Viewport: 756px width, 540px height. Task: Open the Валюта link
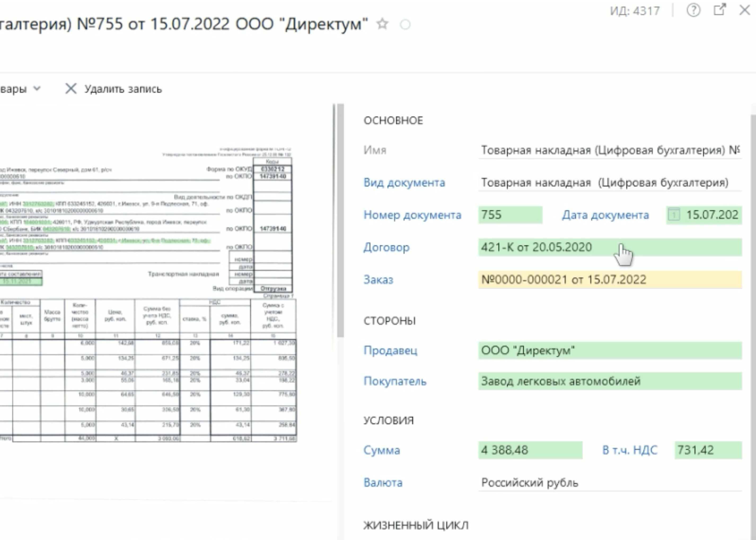click(x=383, y=483)
